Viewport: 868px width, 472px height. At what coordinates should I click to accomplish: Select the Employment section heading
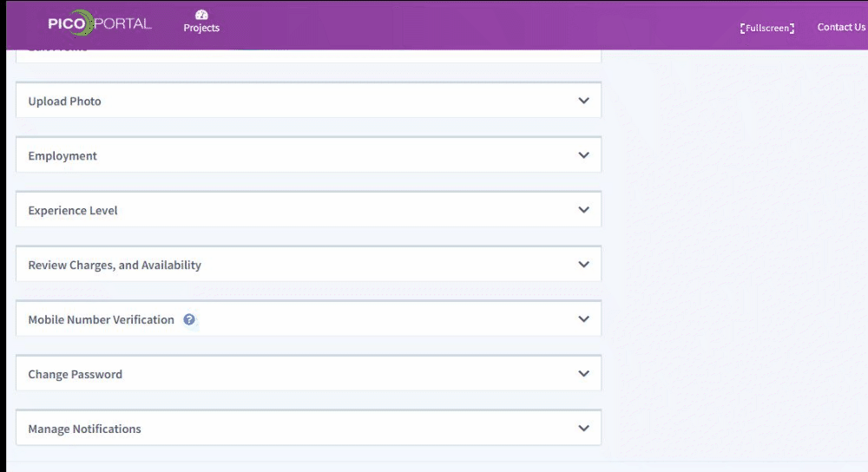point(62,156)
